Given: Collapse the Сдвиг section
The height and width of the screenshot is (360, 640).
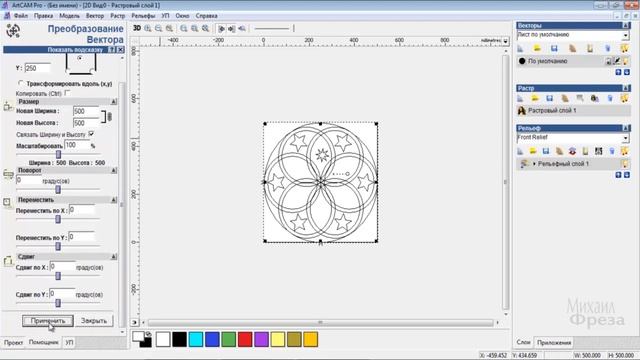Looking at the screenshot, I should (114, 257).
